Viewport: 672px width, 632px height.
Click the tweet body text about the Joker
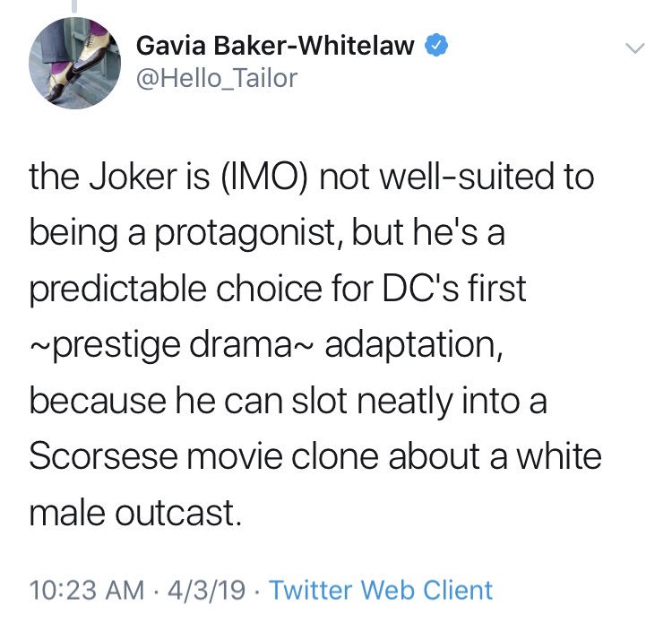coord(315,344)
